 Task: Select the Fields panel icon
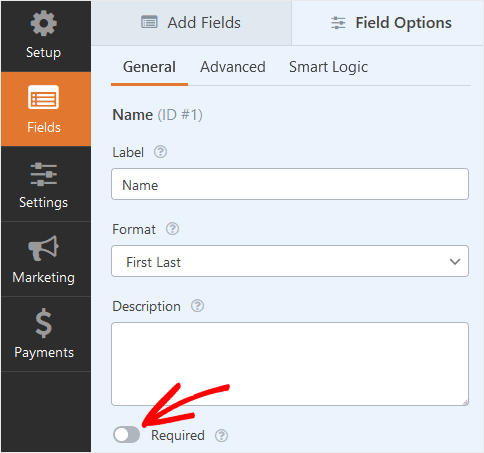tap(44, 97)
